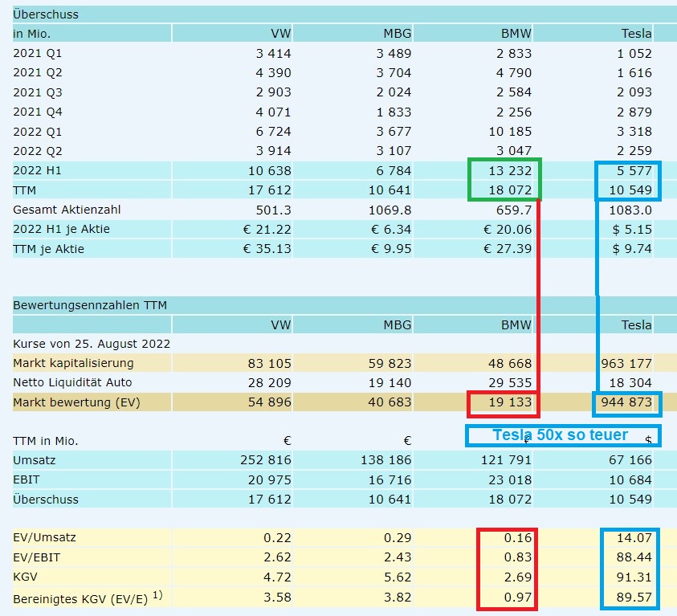Click the Umsatz row label
This screenshot has width=677, height=616.
(x=34, y=460)
